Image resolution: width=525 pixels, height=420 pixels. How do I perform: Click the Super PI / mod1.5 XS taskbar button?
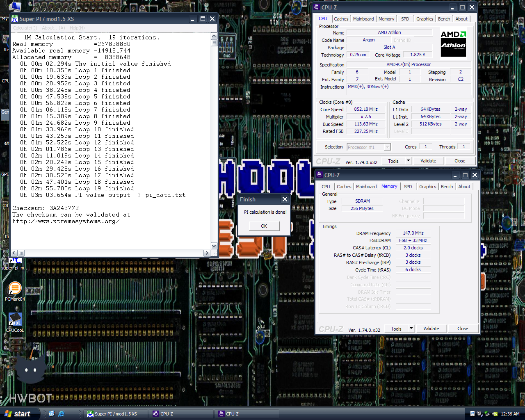(116, 414)
